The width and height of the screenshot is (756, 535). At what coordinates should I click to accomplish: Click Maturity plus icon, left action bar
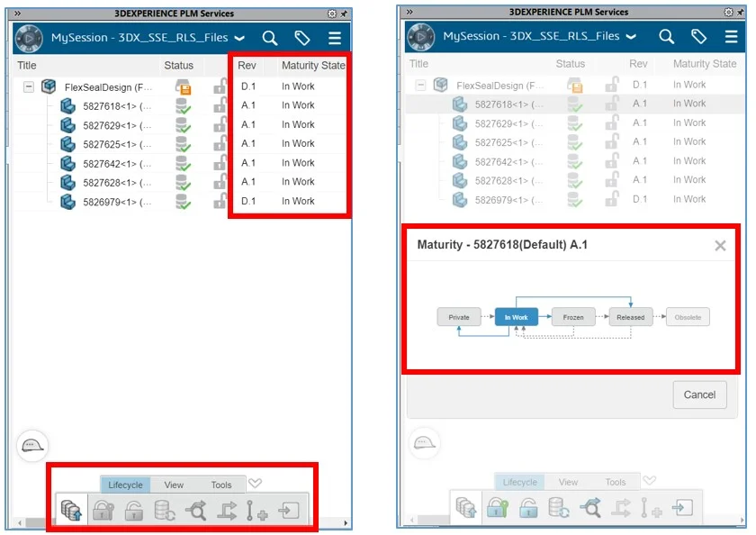pos(257,511)
